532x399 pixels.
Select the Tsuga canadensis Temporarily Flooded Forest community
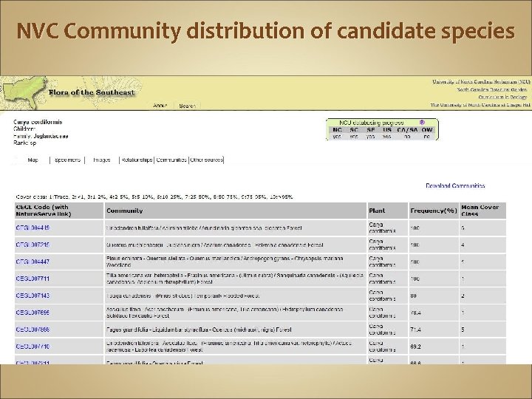pyautogui.click(x=183, y=296)
